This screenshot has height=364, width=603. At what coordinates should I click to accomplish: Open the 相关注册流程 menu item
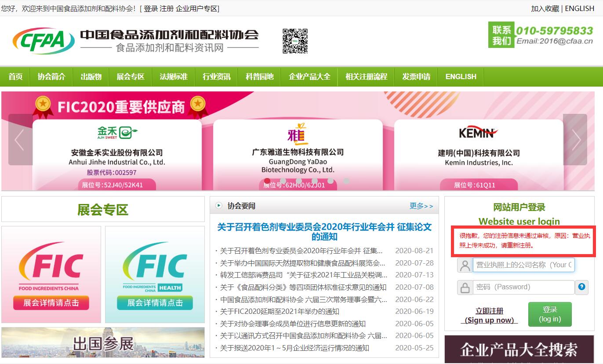coord(366,76)
